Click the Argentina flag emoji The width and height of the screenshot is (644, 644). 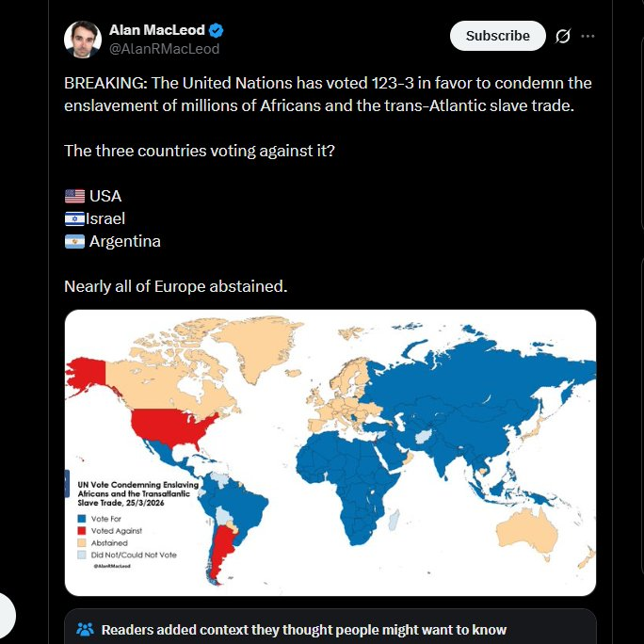[74, 241]
